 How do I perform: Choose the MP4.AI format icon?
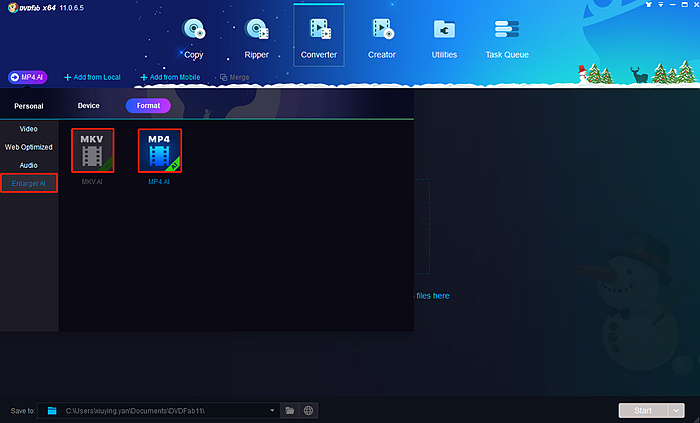coord(160,150)
